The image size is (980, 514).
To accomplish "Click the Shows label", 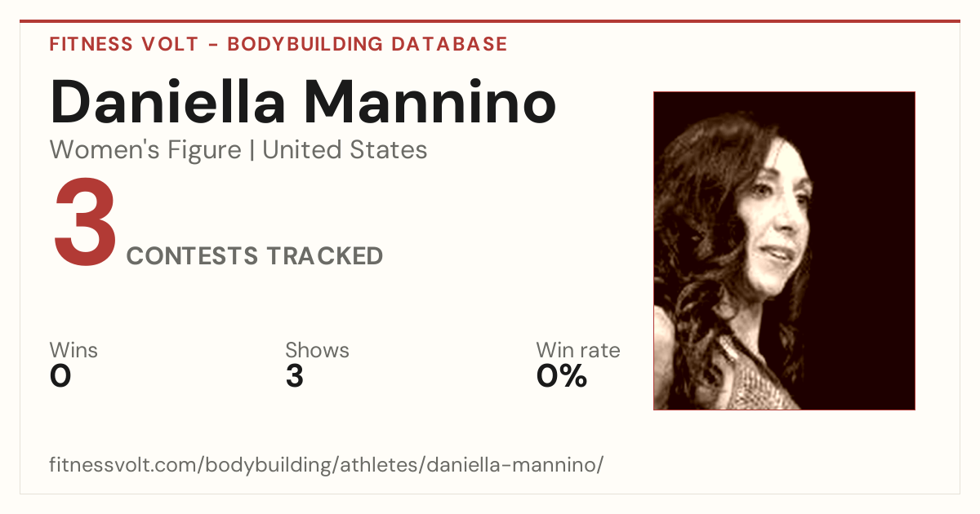I will (x=317, y=350).
